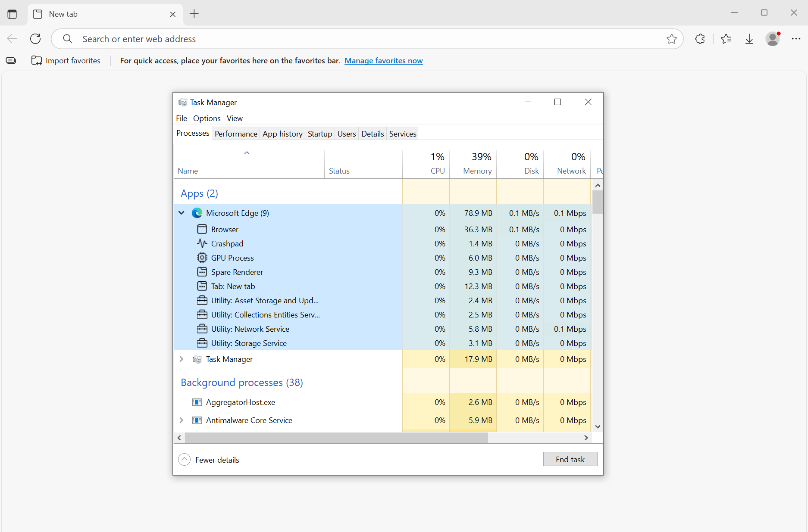Click the Spare Renderer icon
The width and height of the screenshot is (808, 532).
[202, 272]
